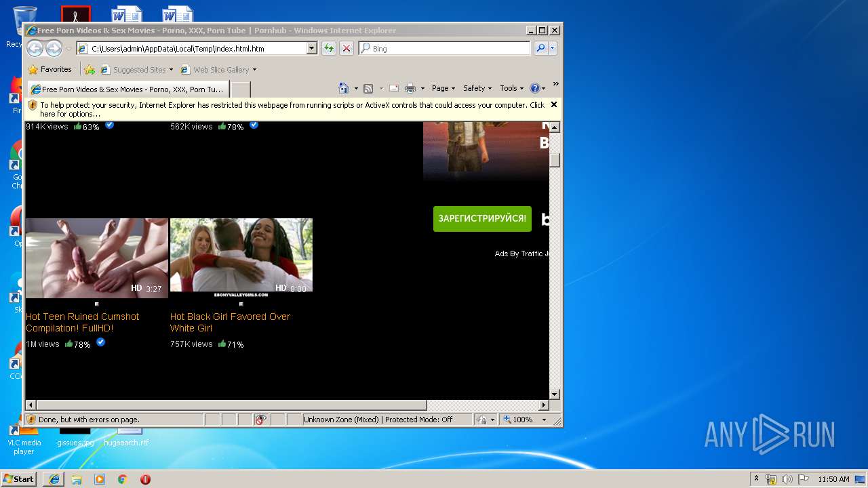Open the Tools menu
The height and width of the screenshot is (488, 868).
512,88
